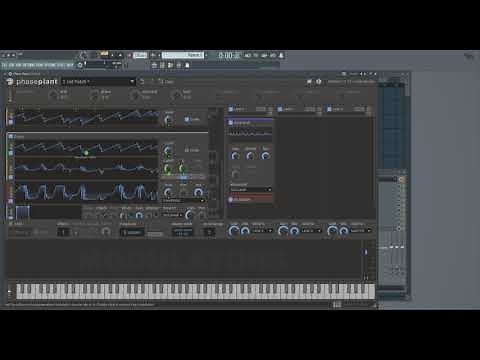Screen dimensions: 480x360
Task: Select the Group header row
Action: coord(107,136)
